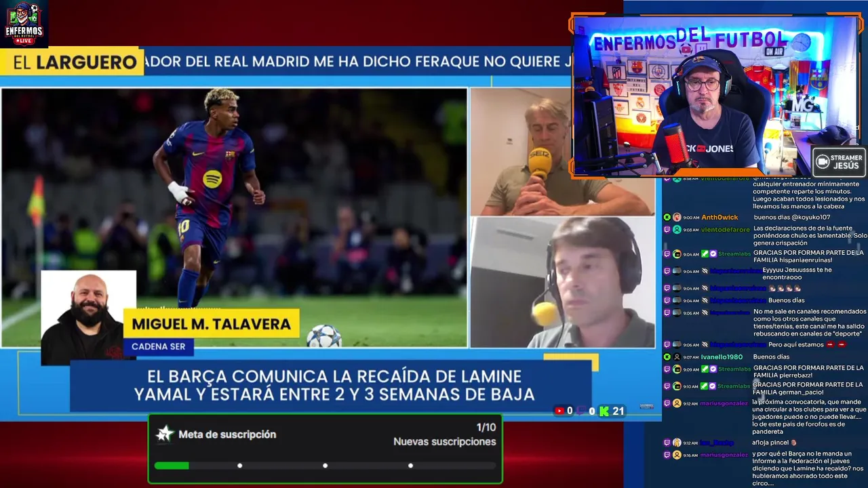Screen dimensions: 868x488
Task: Click the Twitch viewer count icon
Action: [581, 411]
